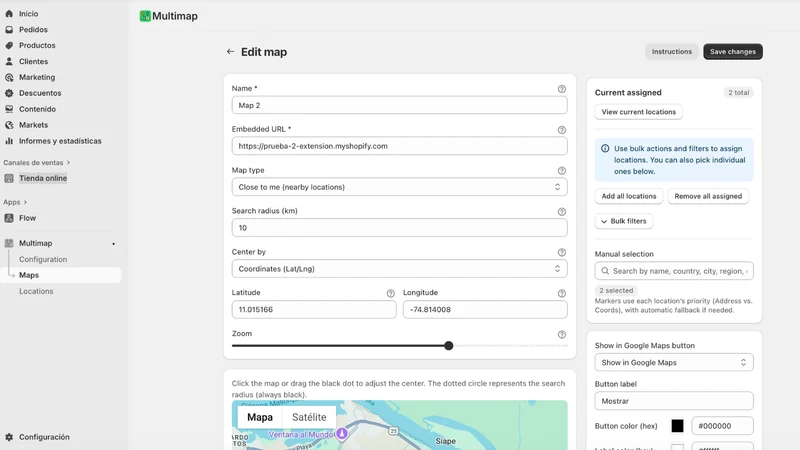
Task: Click the Tienda online store icon
Action: pos(9,178)
